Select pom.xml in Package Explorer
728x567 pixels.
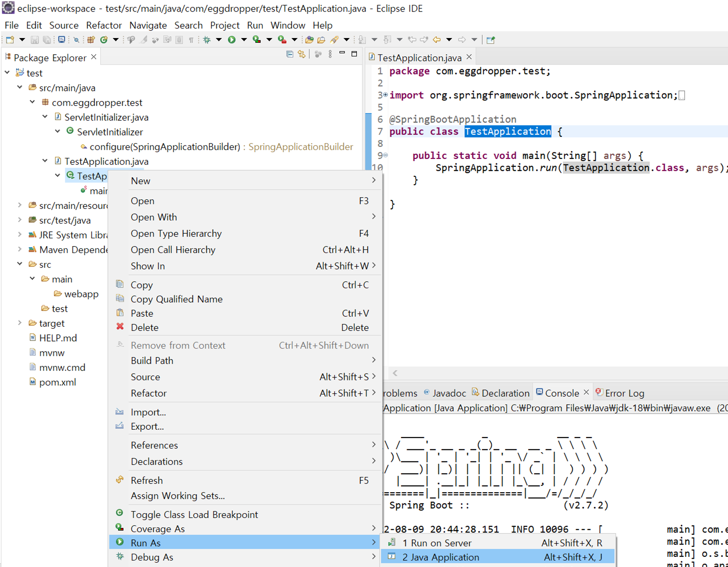[x=57, y=382]
